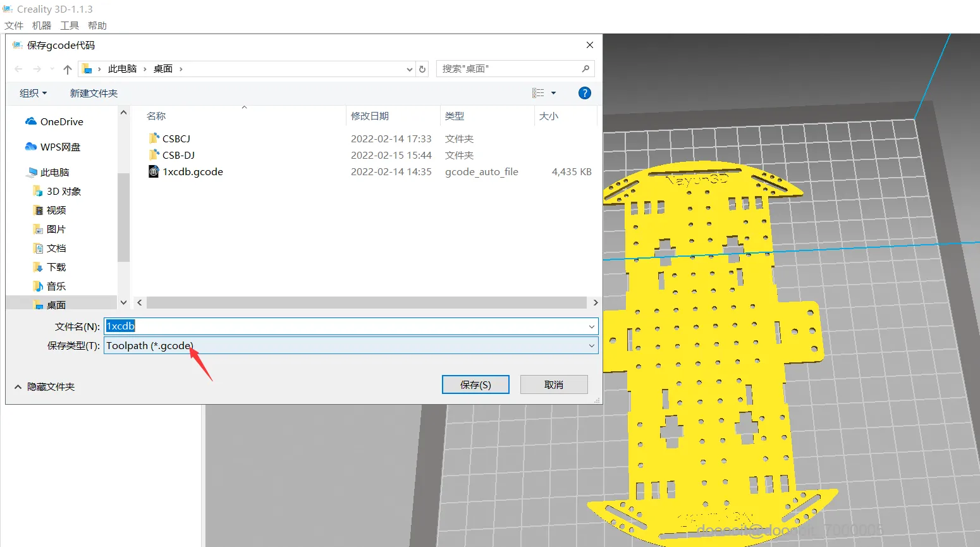Click the blue help question mark icon
Screen dimensions: 980x547
(585, 93)
